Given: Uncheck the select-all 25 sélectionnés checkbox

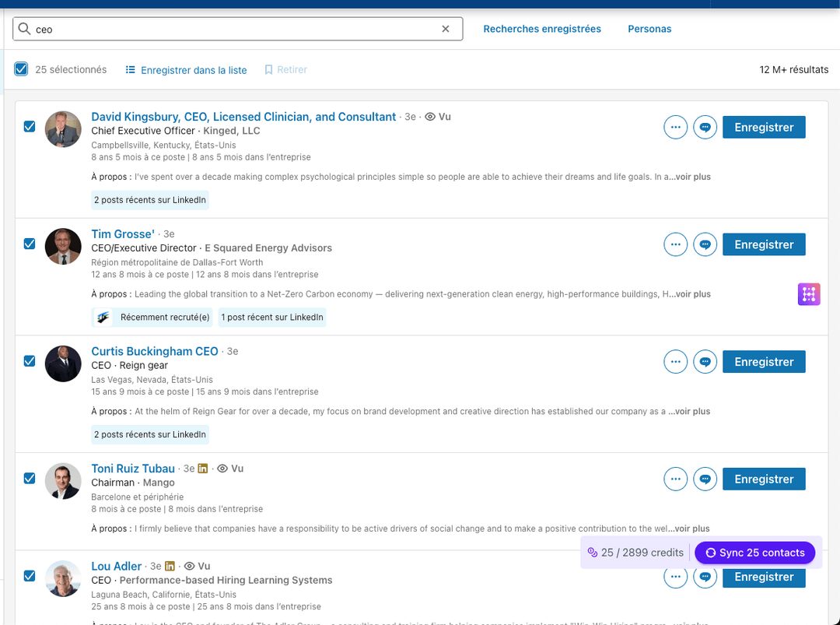Looking at the screenshot, I should [x=21, y=69].
